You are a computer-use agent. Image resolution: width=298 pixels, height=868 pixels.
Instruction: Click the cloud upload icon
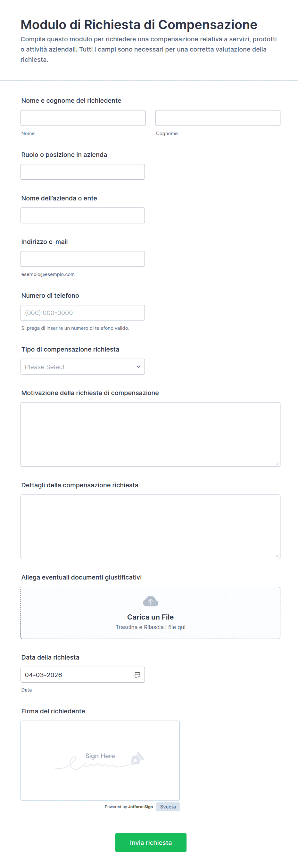150,602
